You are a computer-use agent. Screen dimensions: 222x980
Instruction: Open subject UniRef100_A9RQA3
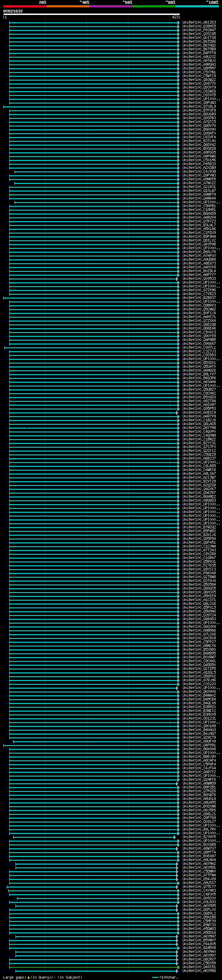pyautogui.click(x=199, y=65)
